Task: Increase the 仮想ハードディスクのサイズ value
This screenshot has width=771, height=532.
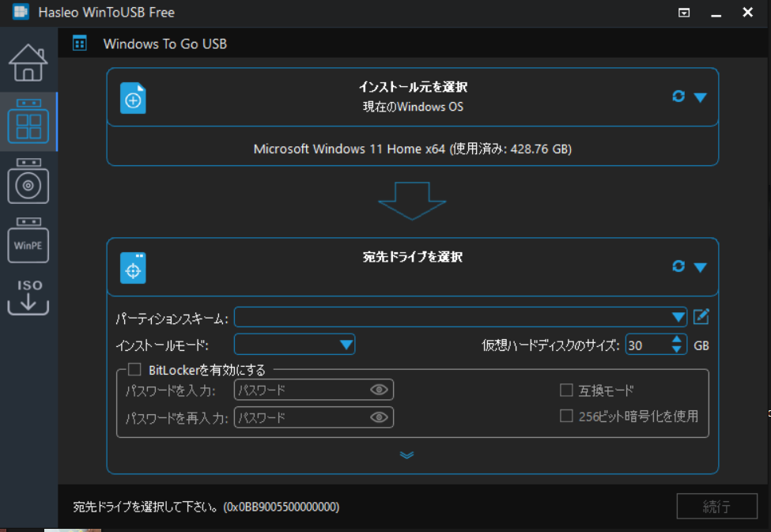Action: click(676, 340)
